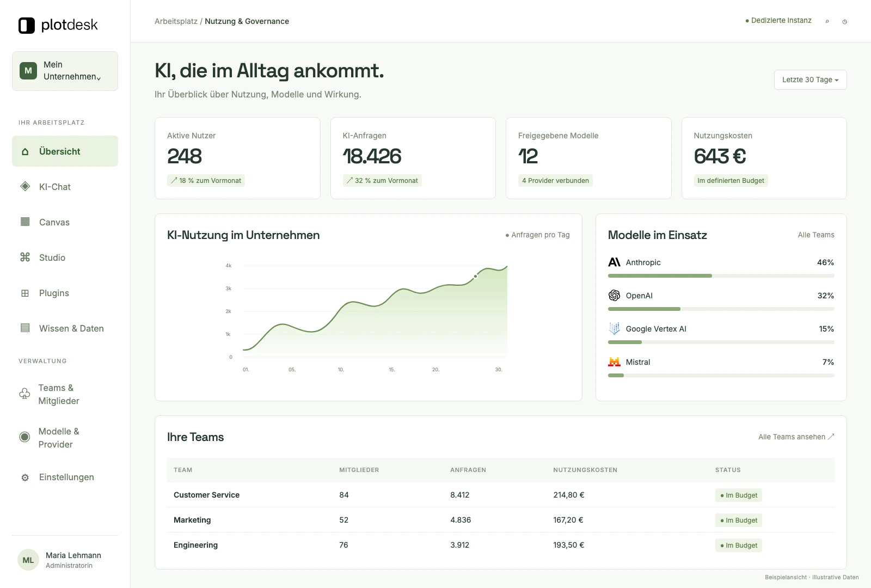Click the Im Budget status of the Engineering row
Viewport: 871px width, 588px height.
pos(738,545)
